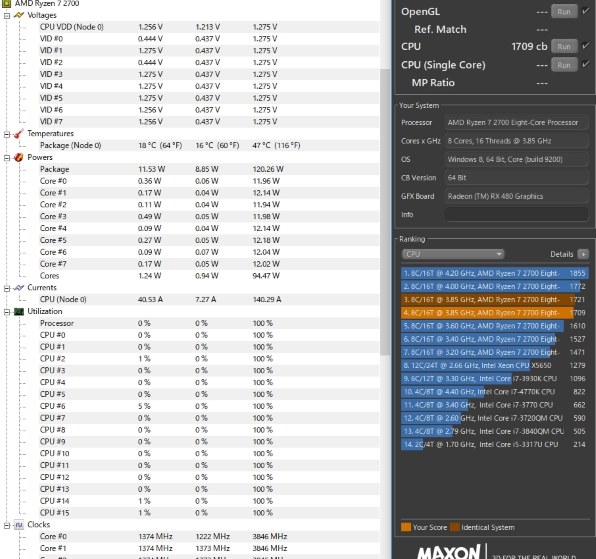Click the Powers flame icon

[18, 157]
